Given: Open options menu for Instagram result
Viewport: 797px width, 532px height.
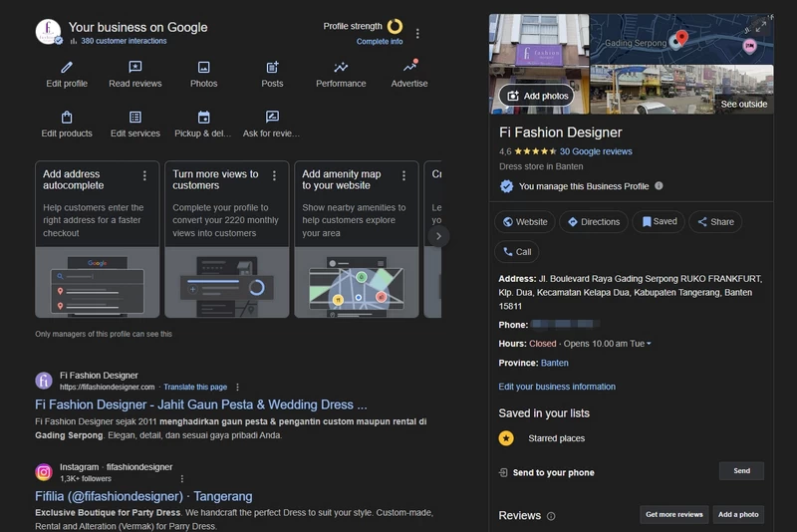Looking at the screenshot, I should tap(182, 478).
